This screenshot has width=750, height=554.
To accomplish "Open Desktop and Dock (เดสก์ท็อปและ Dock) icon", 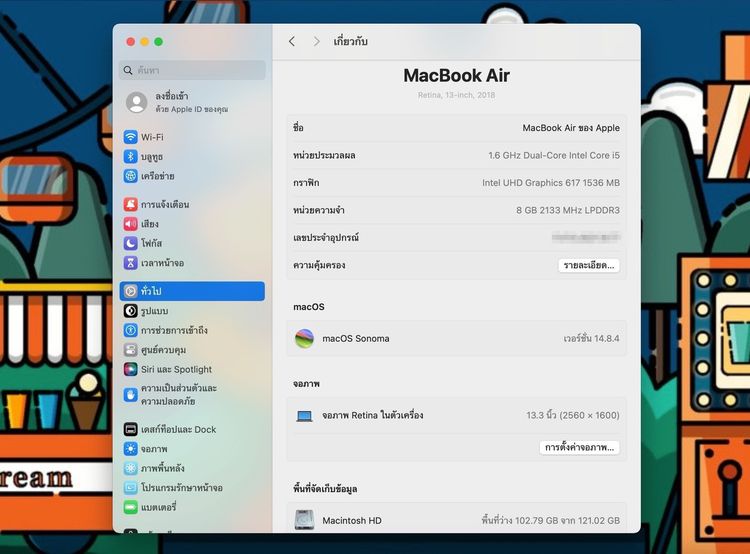I will click(x=131, y=429).
